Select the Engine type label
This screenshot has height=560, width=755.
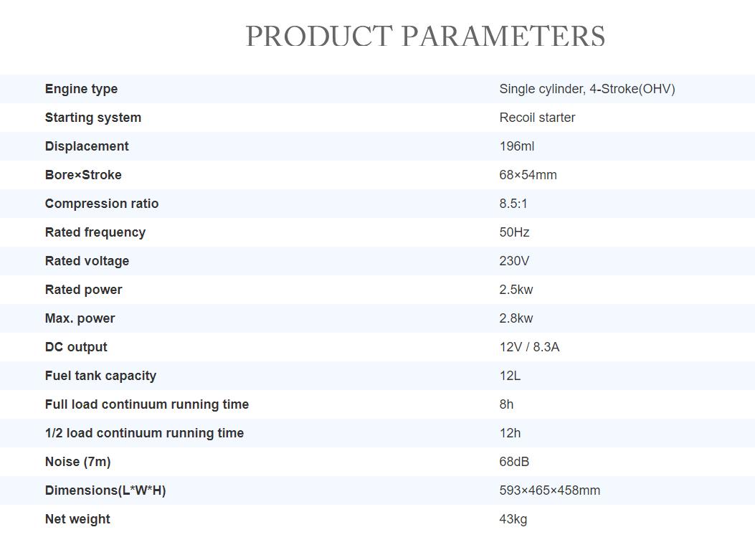point(81,89)
